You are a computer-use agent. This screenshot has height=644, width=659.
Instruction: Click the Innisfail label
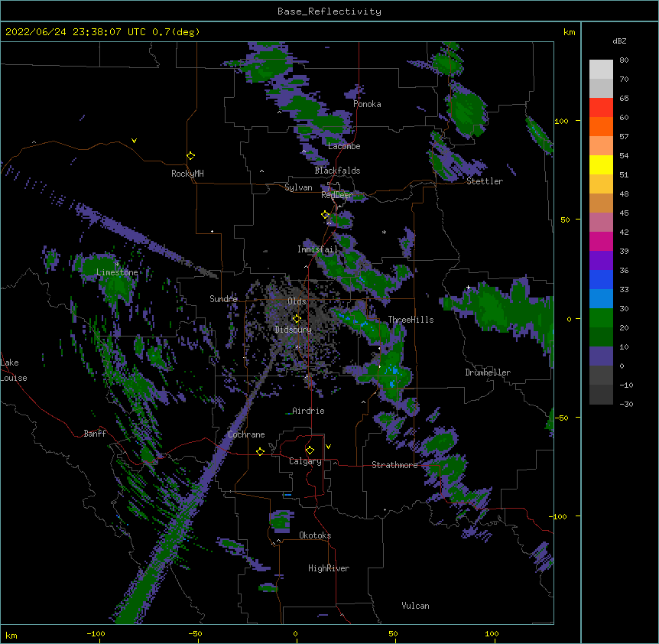pos(317,249)
